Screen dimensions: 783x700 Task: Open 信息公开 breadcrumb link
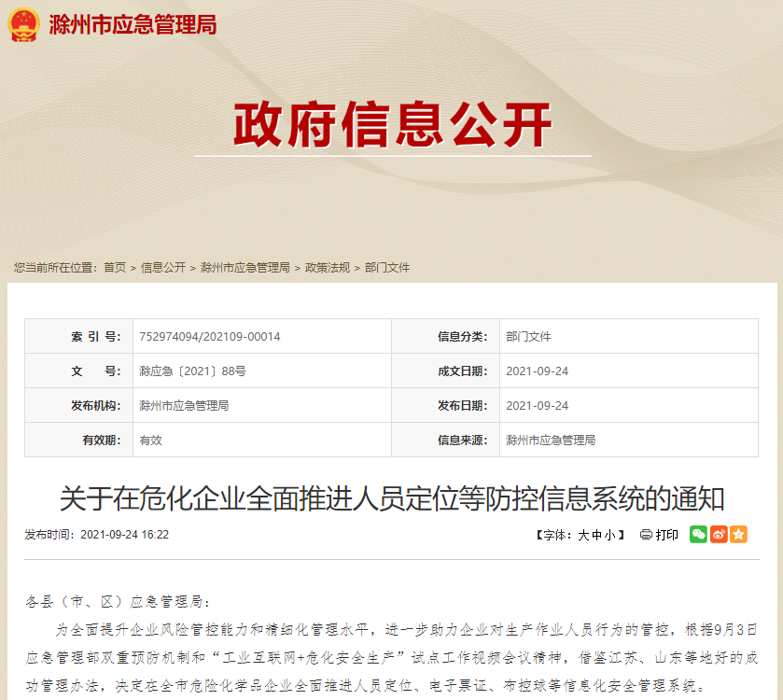(163, 268)
